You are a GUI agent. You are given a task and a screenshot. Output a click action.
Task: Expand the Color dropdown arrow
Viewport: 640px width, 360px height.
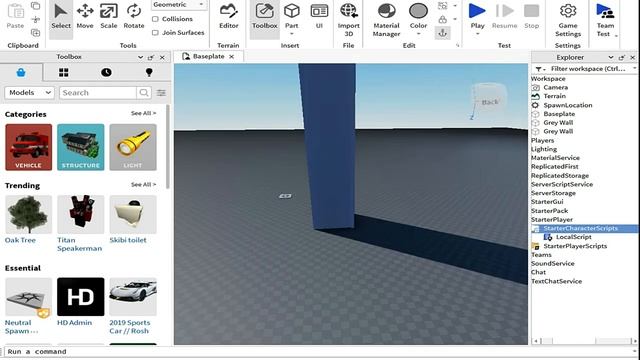418,34
